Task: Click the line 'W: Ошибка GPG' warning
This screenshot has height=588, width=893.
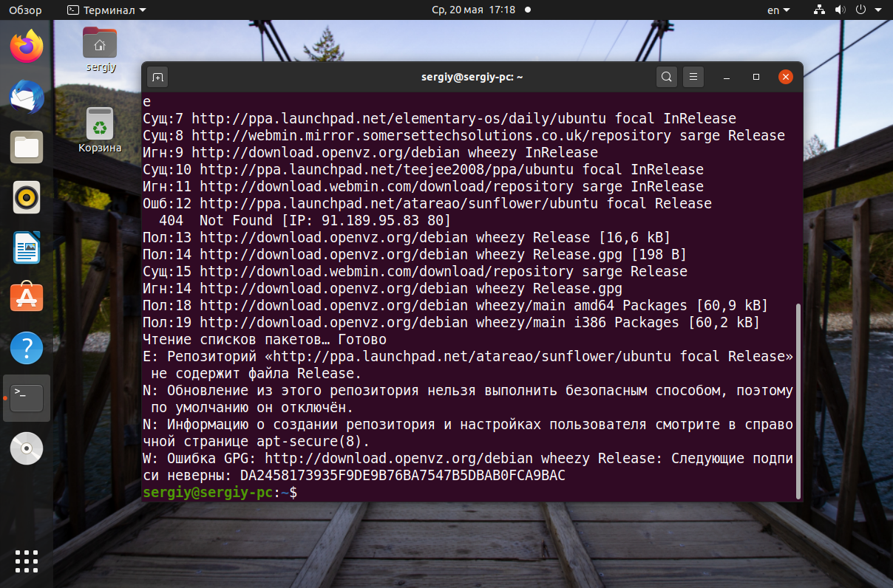Action: [x=468, y=459]
